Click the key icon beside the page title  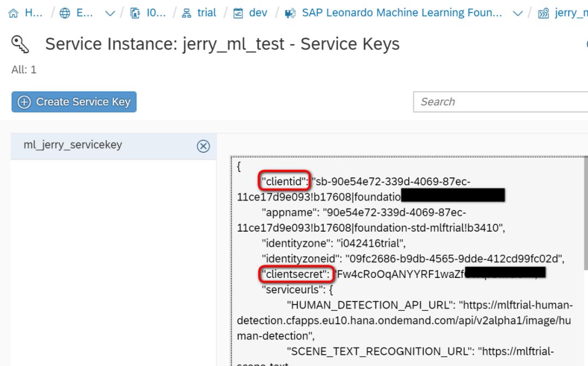click(20, 44)
